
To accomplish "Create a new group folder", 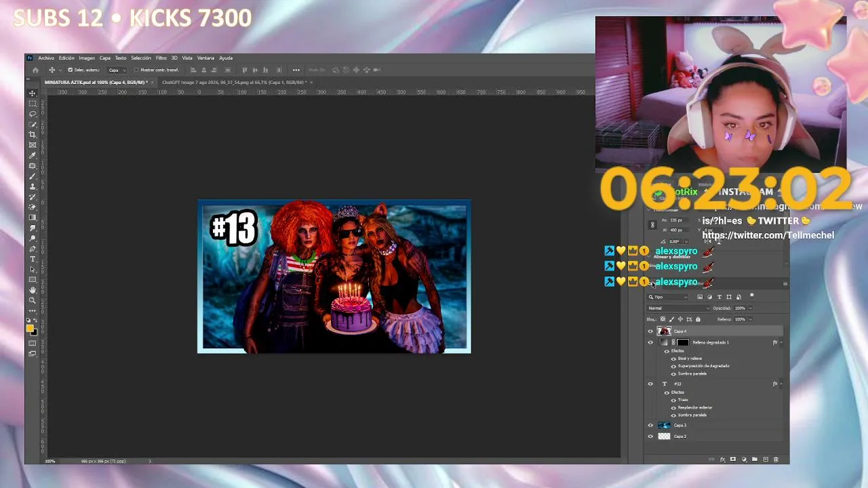I will (755, 460).
